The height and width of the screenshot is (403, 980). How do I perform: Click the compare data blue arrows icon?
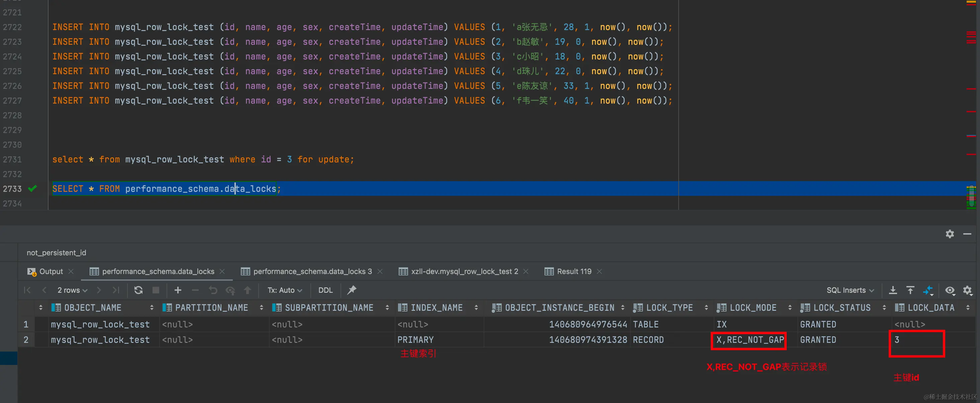click(928, 290)
